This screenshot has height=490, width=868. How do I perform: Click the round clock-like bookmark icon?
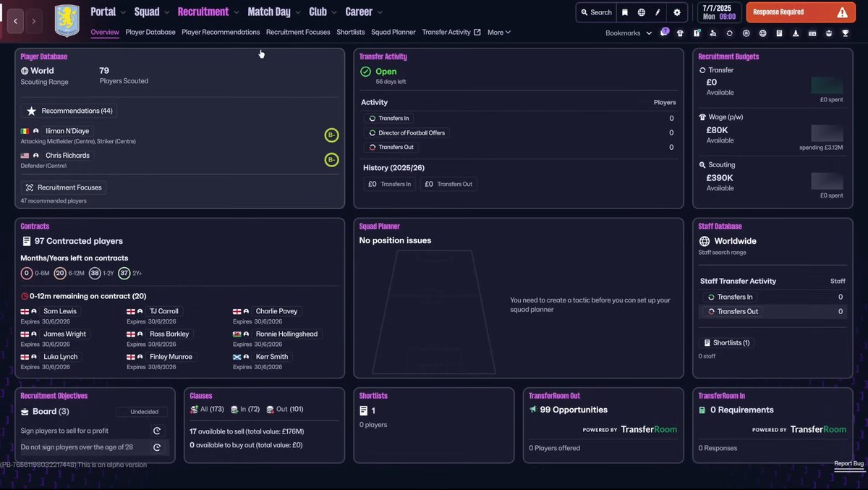pos(746,33)
